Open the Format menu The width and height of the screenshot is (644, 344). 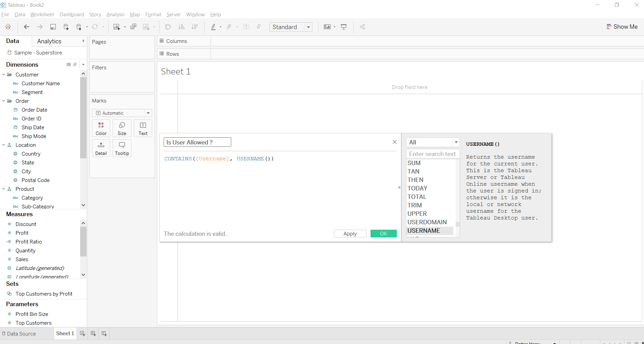point(153,15)
